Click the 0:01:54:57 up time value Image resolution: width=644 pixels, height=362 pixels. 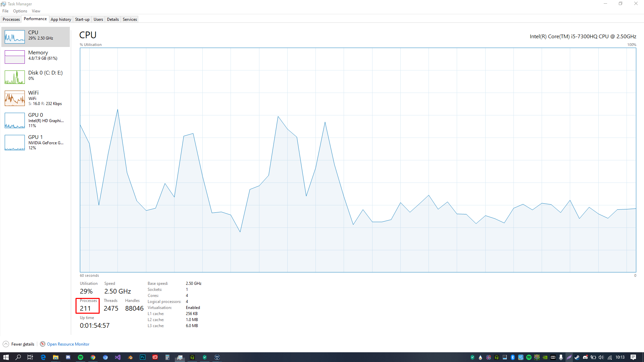95,325
